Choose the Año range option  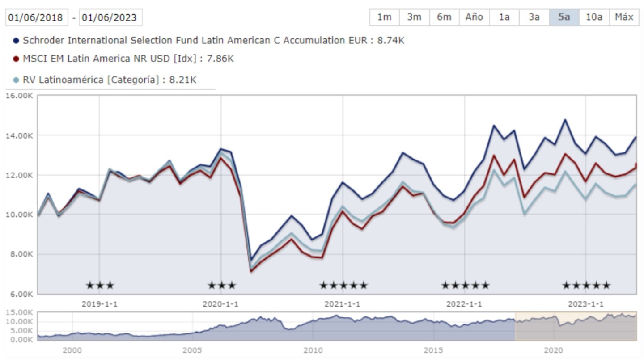pyautogui.click(x=474, y=17)
